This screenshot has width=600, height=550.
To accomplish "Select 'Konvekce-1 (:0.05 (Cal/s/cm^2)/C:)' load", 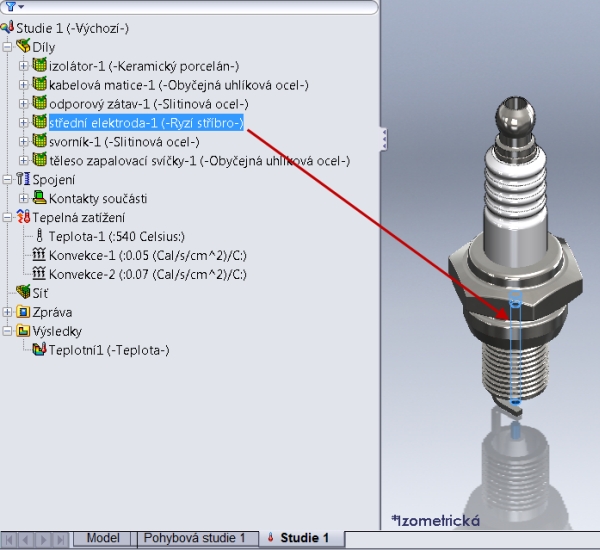I will (x=148, y=255).
